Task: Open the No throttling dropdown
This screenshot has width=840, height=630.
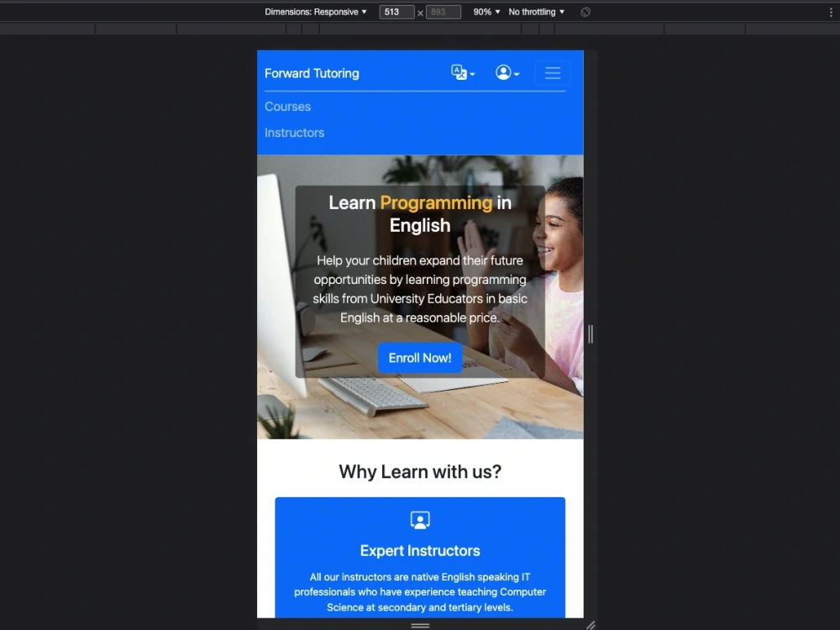Action: pos(536,12)
